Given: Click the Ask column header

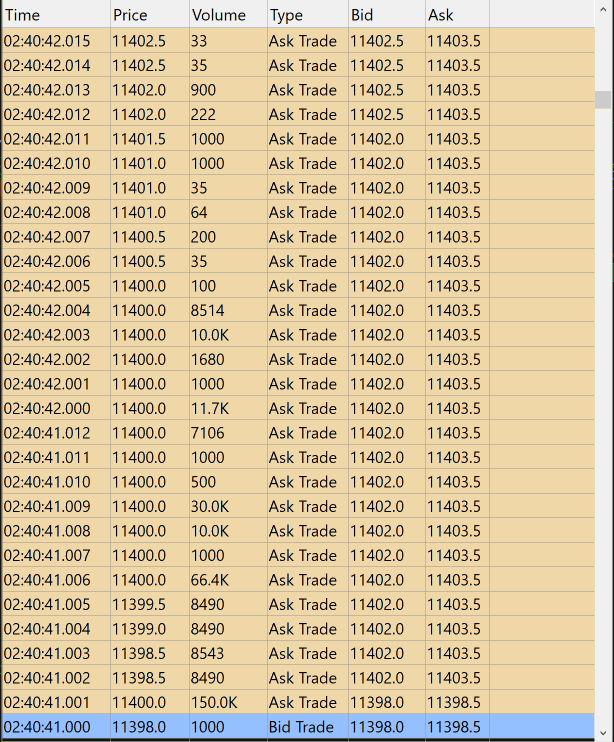Looking at the screenshot, I should click(x=456, y=15).
